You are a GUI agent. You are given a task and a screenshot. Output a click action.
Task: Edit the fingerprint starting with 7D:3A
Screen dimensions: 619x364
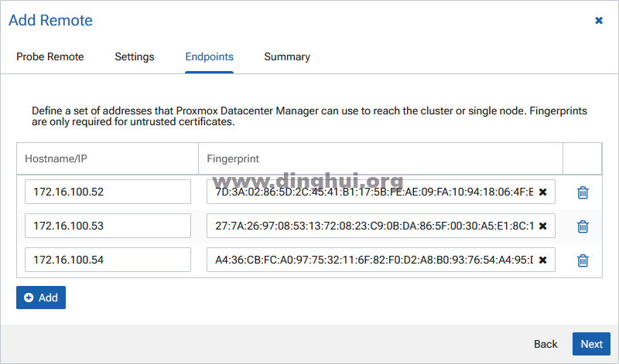pos(371,192)
